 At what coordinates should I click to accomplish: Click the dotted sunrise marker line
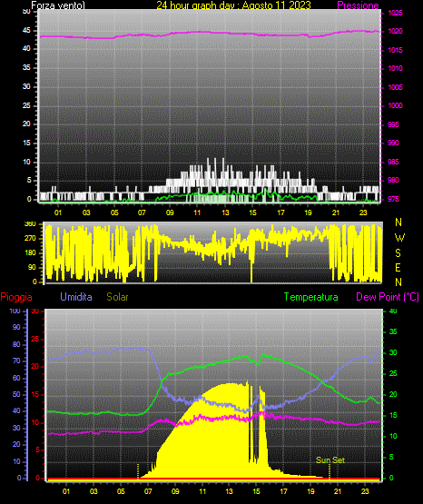[x=138, y=471]
